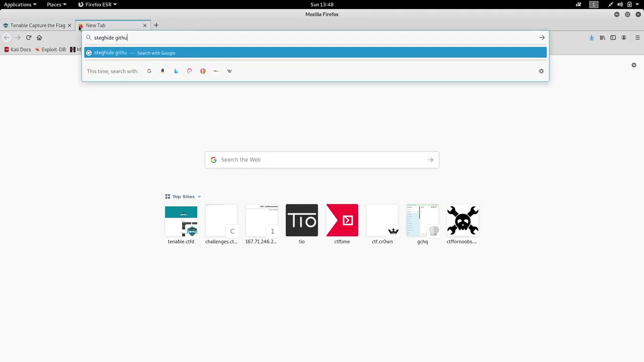Click the Search the Web field
This screenshot has height=362, width=644.
point(321,160)
